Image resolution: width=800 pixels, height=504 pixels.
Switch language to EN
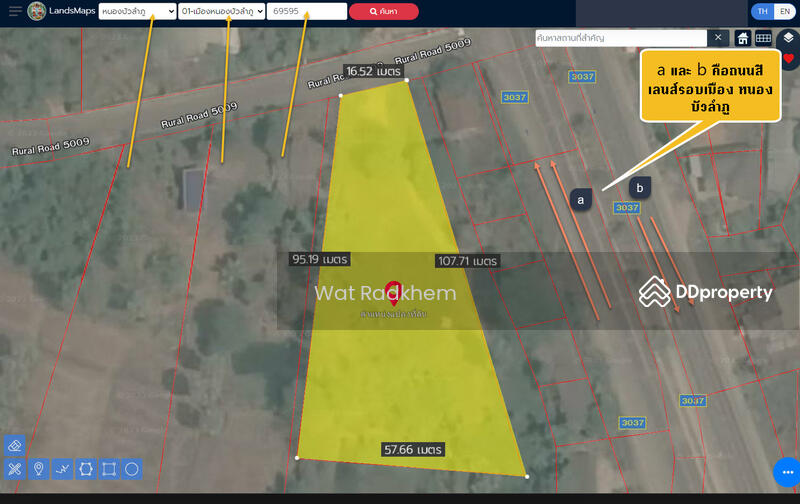784,11
